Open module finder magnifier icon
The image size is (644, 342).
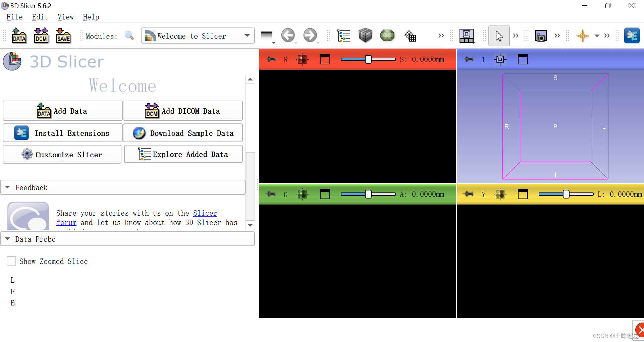(129, 35)
